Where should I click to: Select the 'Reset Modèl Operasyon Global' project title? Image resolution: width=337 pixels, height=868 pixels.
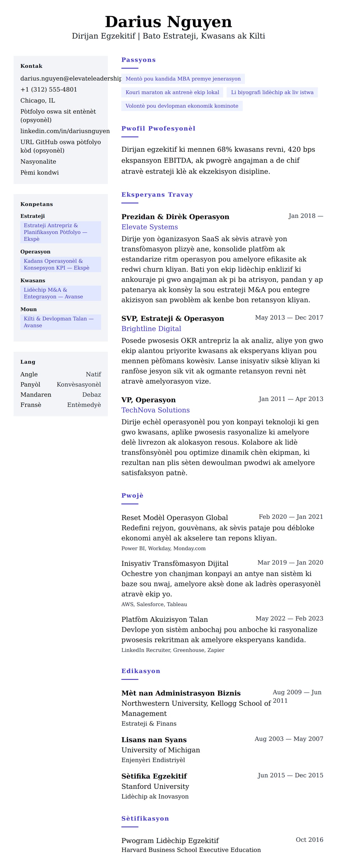tap(174, 517)
